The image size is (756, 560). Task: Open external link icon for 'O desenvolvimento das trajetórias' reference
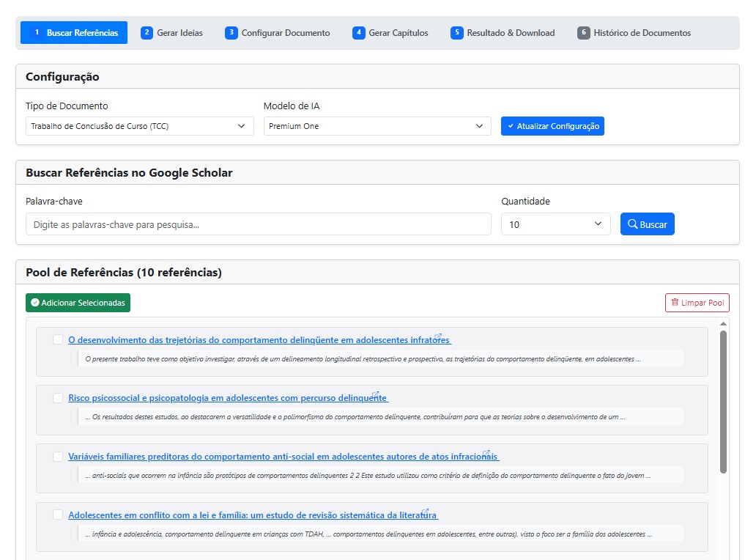point(438,337)
